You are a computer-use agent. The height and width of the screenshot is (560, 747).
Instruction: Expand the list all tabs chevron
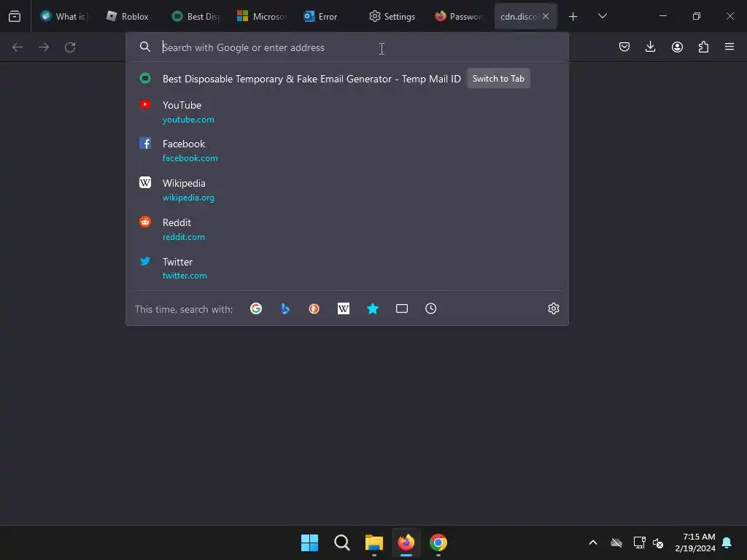tap(603, 16)
